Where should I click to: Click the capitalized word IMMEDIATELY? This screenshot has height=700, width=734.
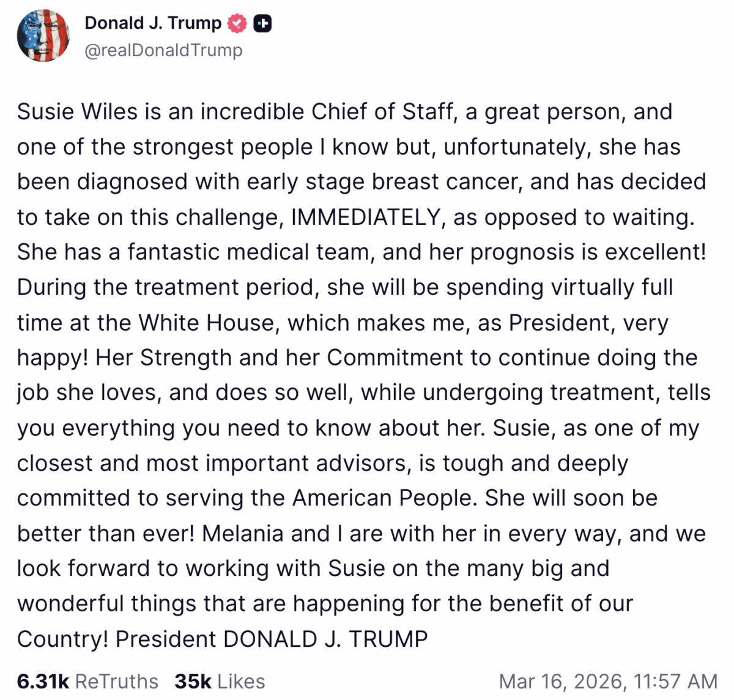(366, 218)
